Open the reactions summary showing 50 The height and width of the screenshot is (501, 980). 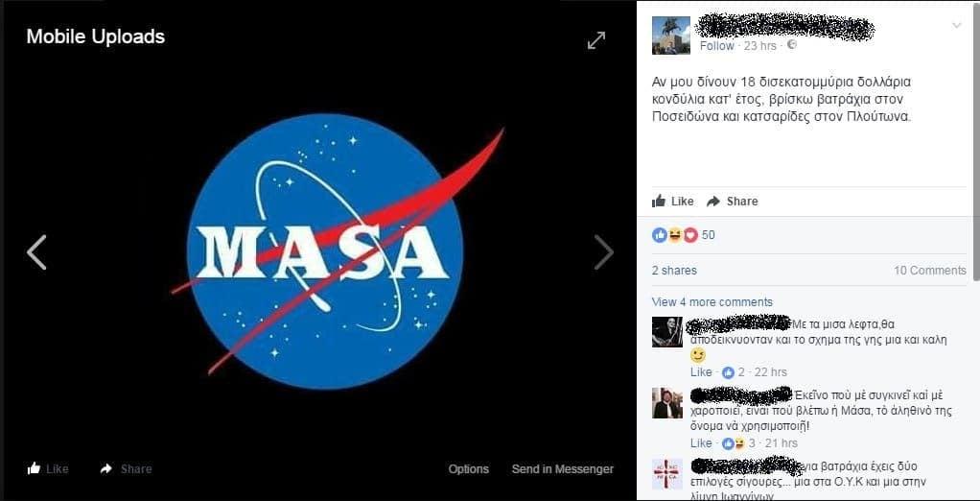click(683, 235)
